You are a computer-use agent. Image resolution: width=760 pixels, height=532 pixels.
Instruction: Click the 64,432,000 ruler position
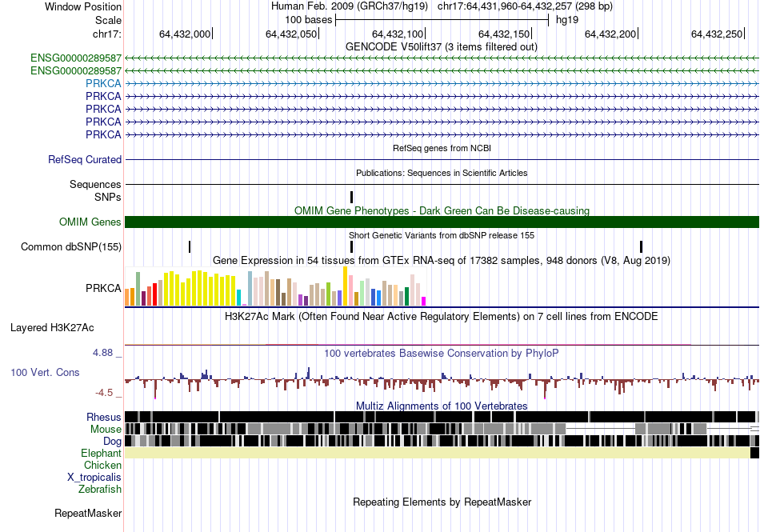185,34
